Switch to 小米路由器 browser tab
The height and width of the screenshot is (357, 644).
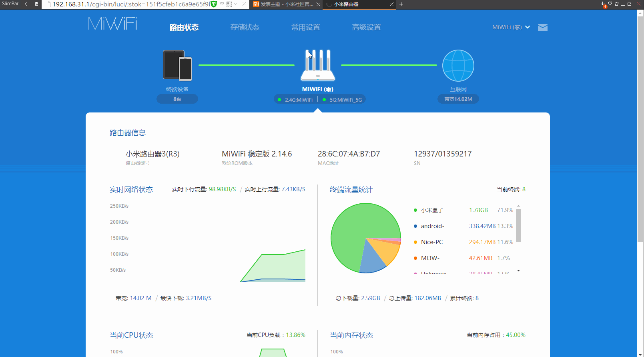tap(359, 4)
